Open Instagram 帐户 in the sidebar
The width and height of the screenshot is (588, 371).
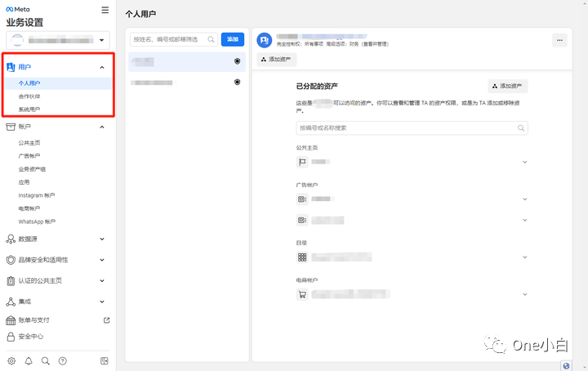coord(37,195)
